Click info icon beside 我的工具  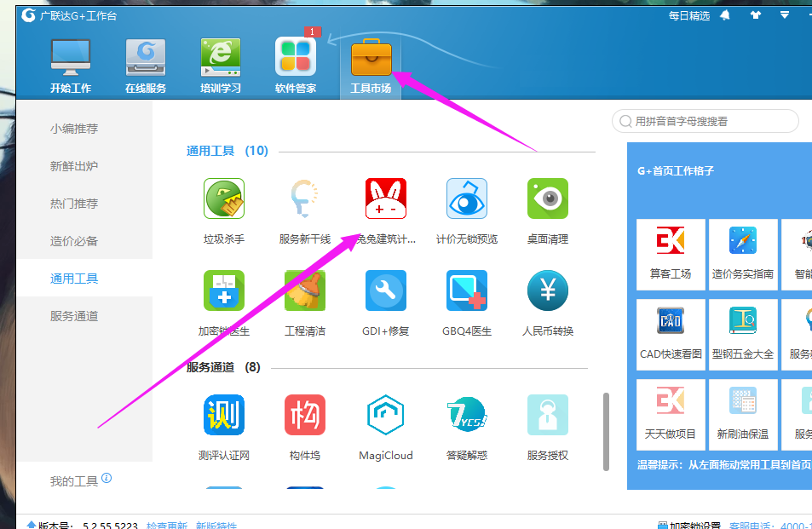click(x=107, y=478)
